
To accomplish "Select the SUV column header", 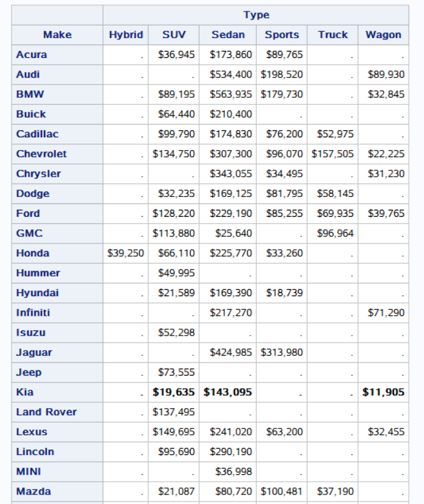I will [x=174, y=34].
